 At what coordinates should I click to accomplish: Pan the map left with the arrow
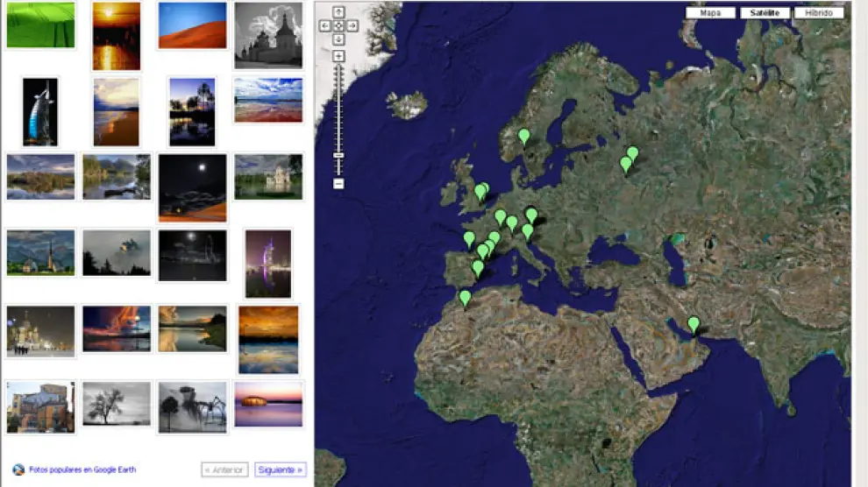(325, 26)
